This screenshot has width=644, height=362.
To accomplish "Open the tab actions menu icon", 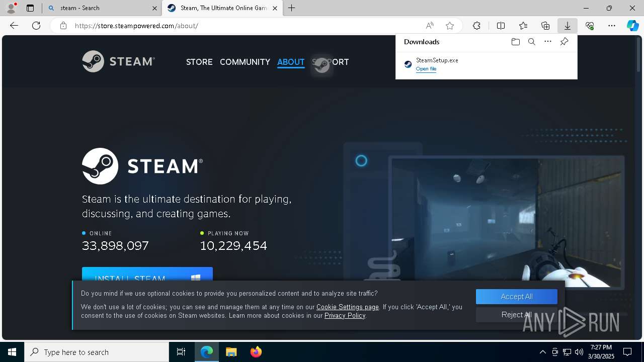I will tap(30, 8).
